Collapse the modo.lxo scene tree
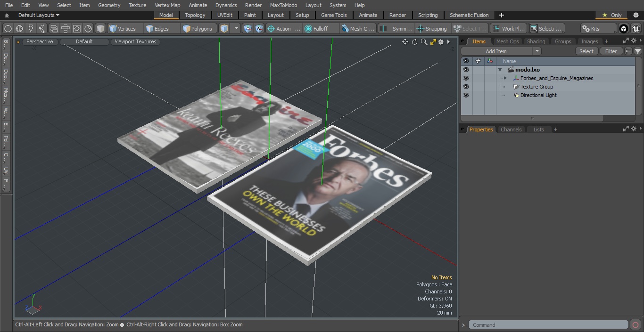Image resolution: width=644 pixels, height=332 pixels. coord(500,70)
